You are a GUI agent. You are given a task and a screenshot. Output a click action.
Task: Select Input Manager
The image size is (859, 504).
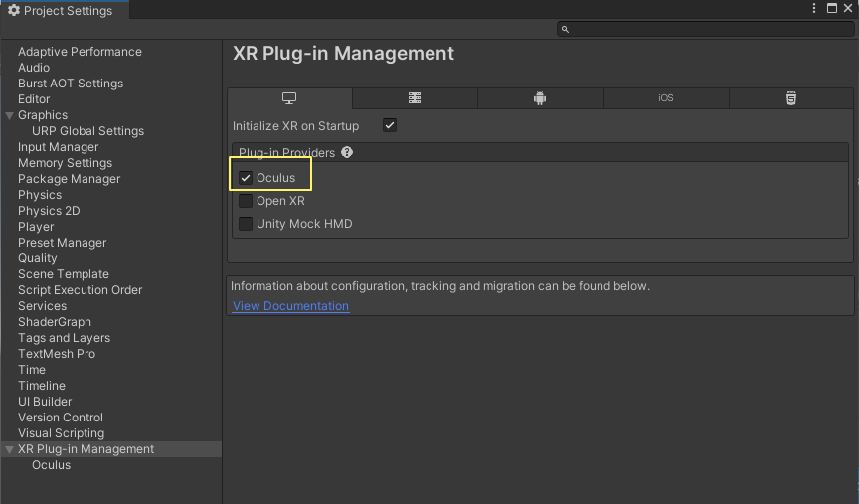click(x=58, y=147)
